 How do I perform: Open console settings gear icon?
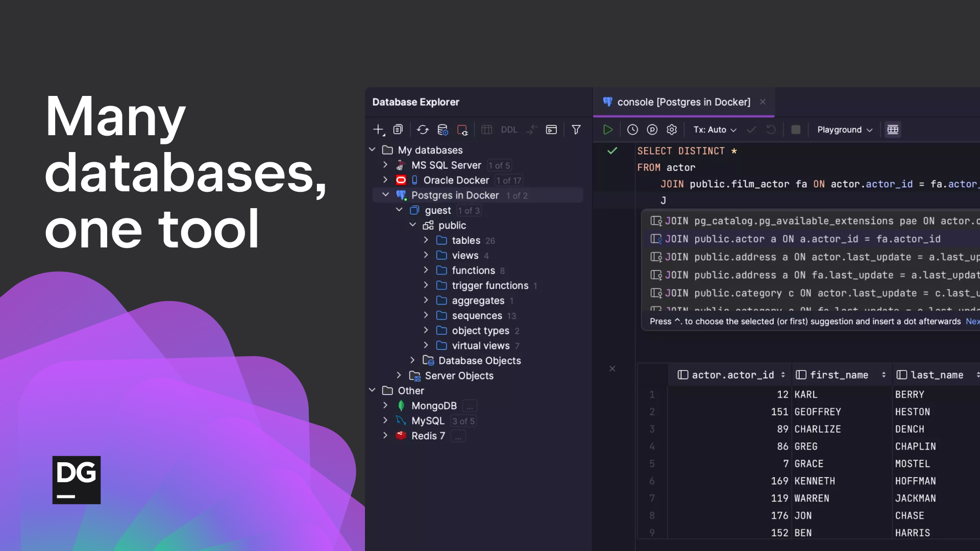672,130
